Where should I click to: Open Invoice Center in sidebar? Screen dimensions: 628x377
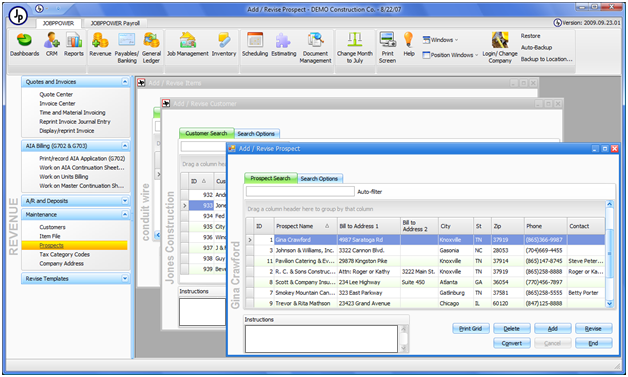pos(57,103)
